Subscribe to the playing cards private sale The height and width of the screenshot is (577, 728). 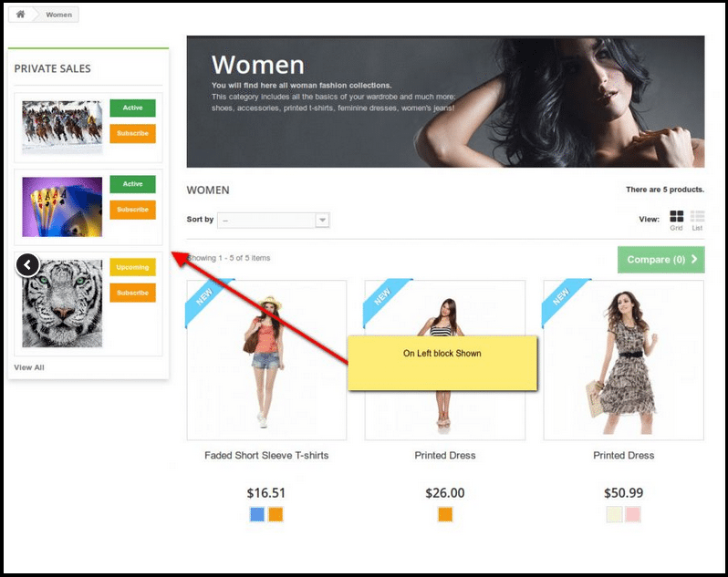[133, 210]
